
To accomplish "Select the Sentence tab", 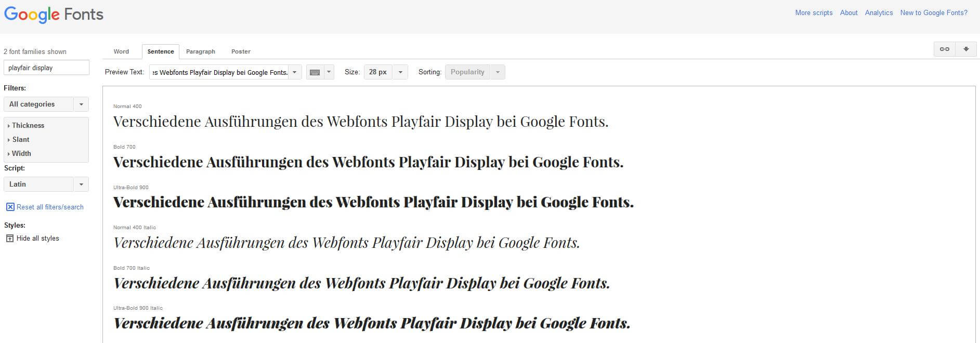I will pos(161,51).
